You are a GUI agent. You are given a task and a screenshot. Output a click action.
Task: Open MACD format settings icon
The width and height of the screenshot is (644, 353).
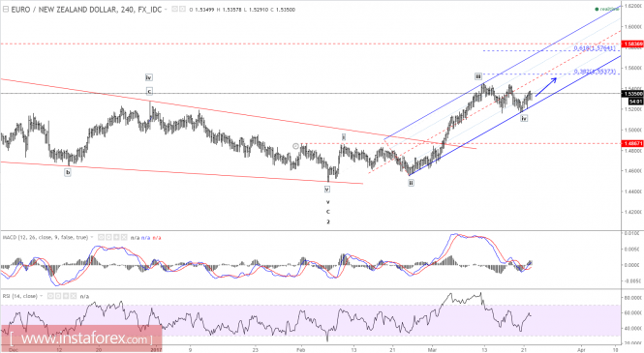click(x=108, y=237)
